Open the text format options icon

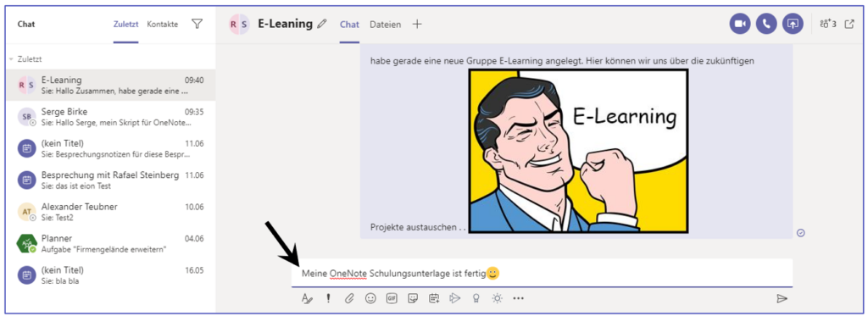(x=307, y=298)
